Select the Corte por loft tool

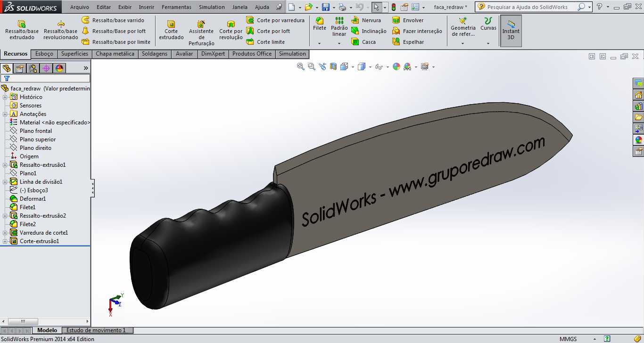(x=268, y=31)
